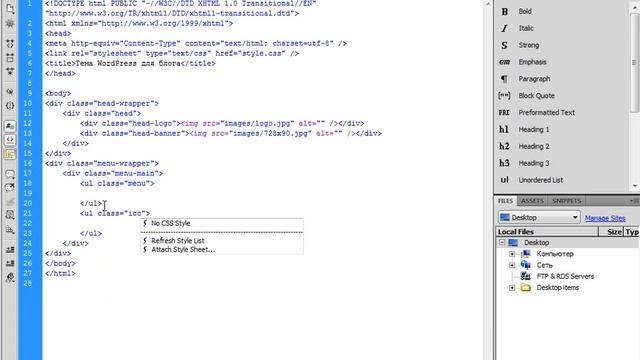The height and width of the screenshot is (360, 640).
Task: Click the <ul class="ico"> code line
Action: coord(115,213)
